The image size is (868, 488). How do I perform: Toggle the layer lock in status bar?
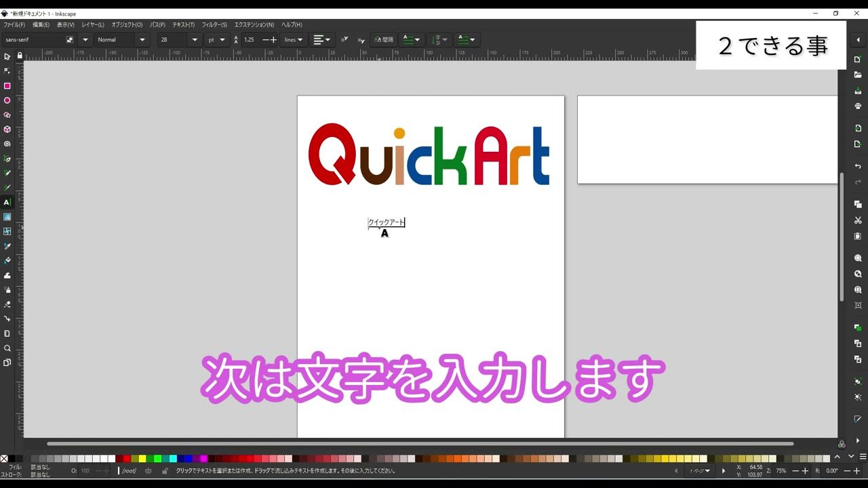[x=165, y=470]
